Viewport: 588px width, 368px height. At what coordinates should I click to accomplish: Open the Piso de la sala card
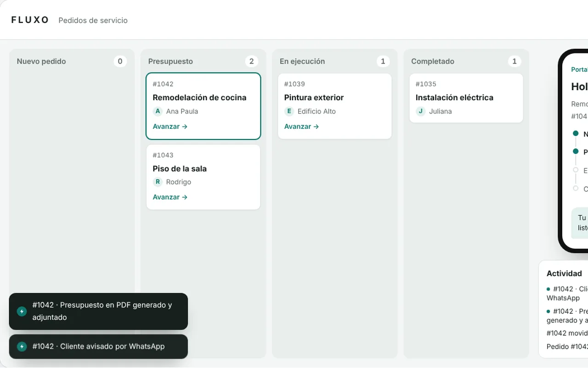204,177
